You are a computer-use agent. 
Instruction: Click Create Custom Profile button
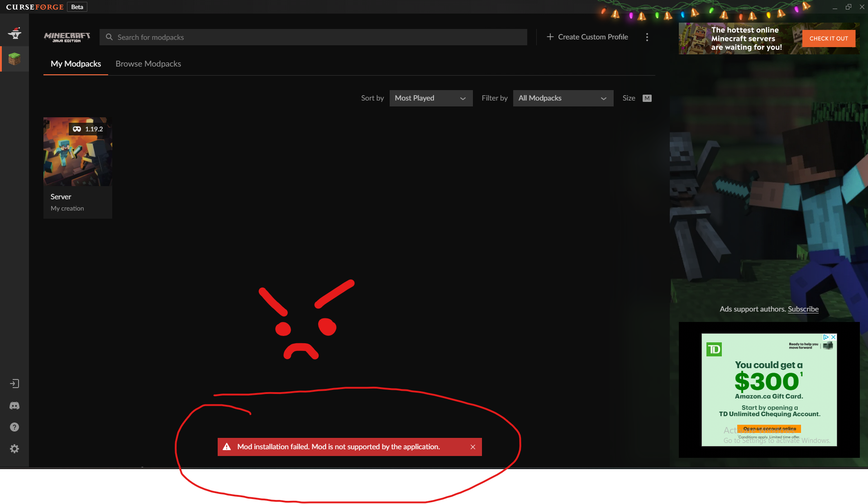point(587,37)
